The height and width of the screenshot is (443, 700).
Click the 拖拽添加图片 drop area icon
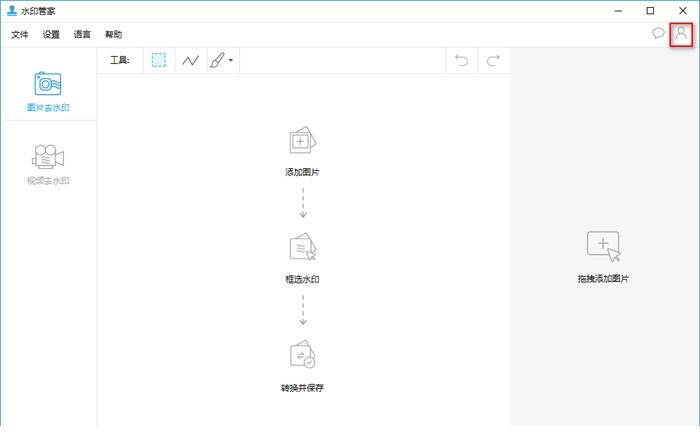(603, 246)
